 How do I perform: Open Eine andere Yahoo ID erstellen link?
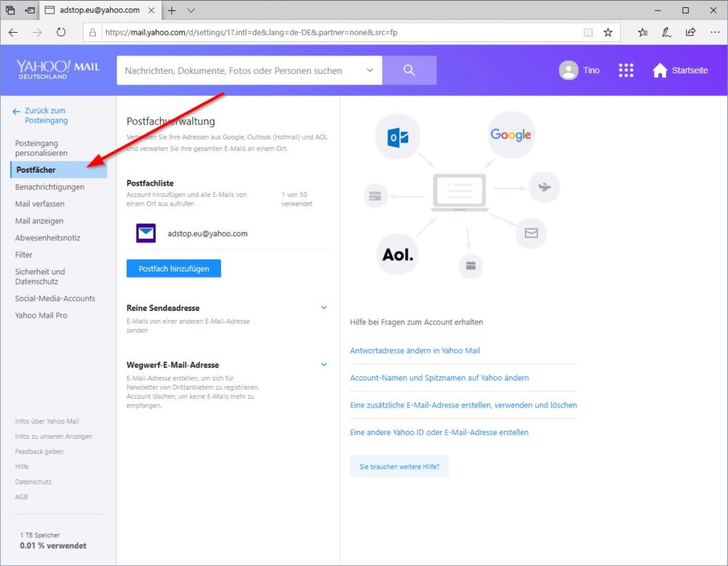tap(439, 432)
